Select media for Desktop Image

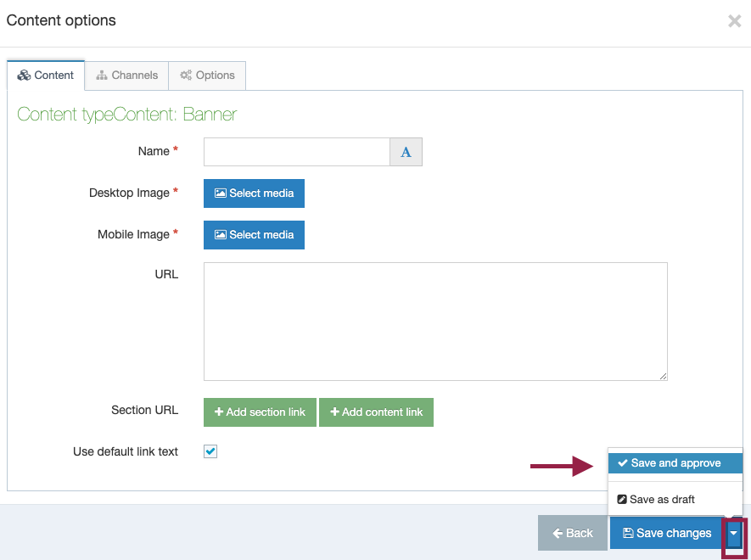point(254,193)
